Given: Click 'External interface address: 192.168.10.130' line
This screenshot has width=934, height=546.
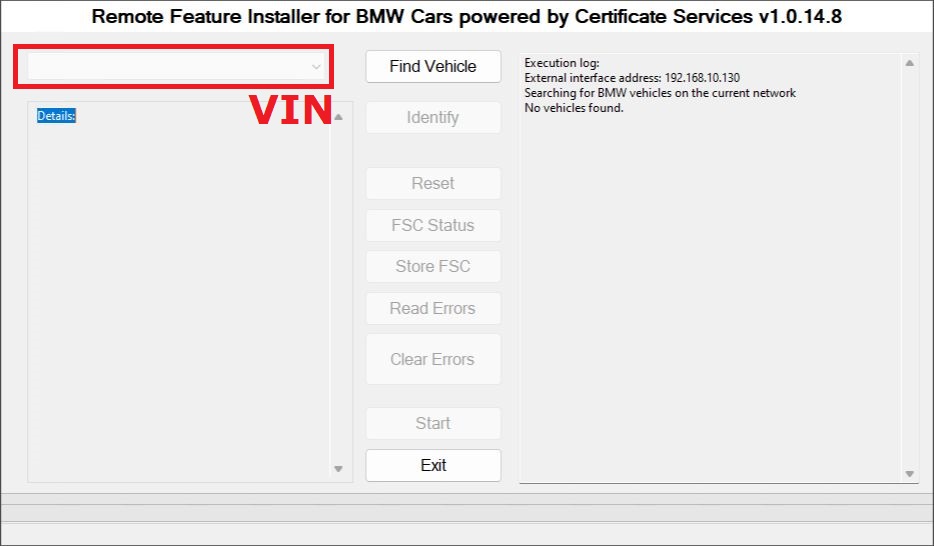Looking at the screenshot, I should pos(632,77).
